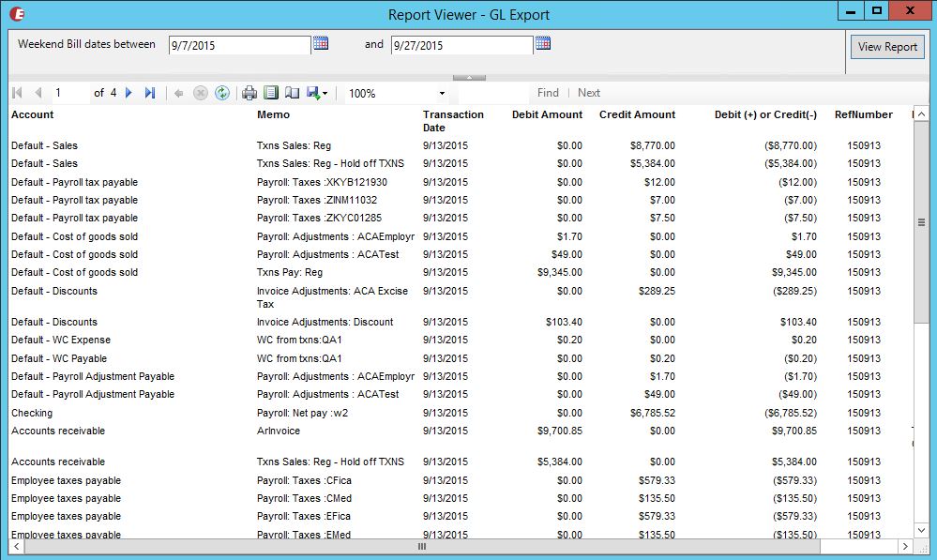The width and height of the screenshot is (937, 560).
Task: Click in the start date field 9/7/2015
Action: pos(238,45)
